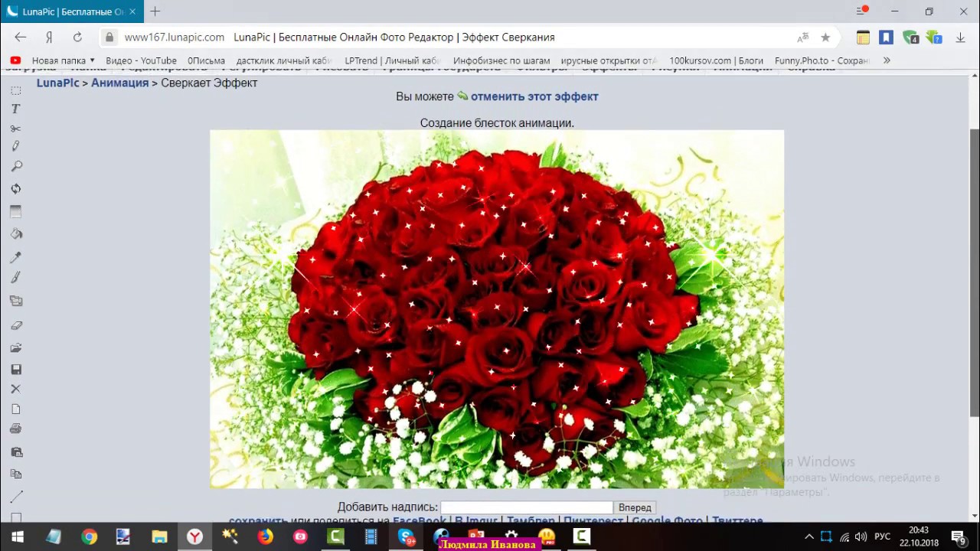The height and width of the screenshot is (551, 980).
Task: Open Видео - YouTube bookmark
Action: pyautogui.click(x=141, y=60)
